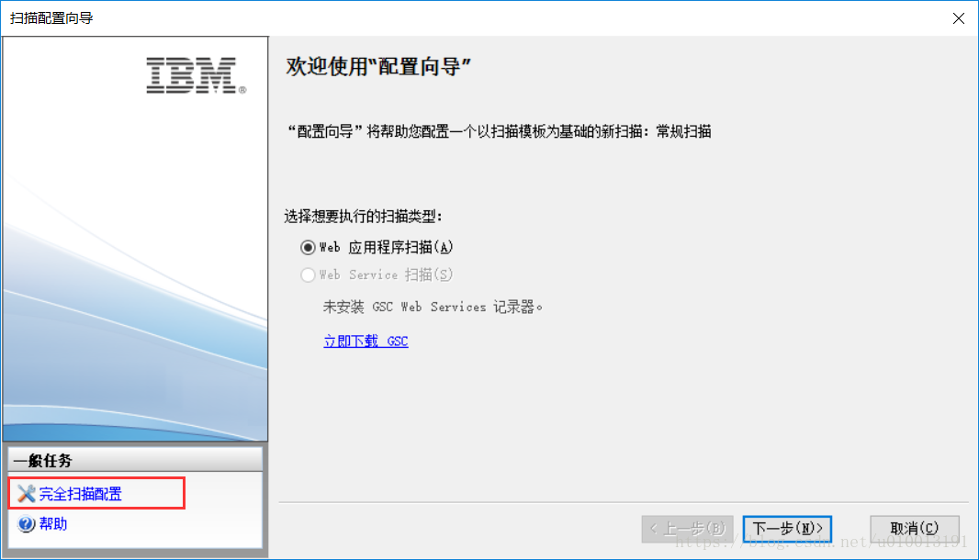Image resolution: width=979 pixels, height=560 pixels.
Task: Open the 完全扫描配置 task link
Action: coord(81,494)
